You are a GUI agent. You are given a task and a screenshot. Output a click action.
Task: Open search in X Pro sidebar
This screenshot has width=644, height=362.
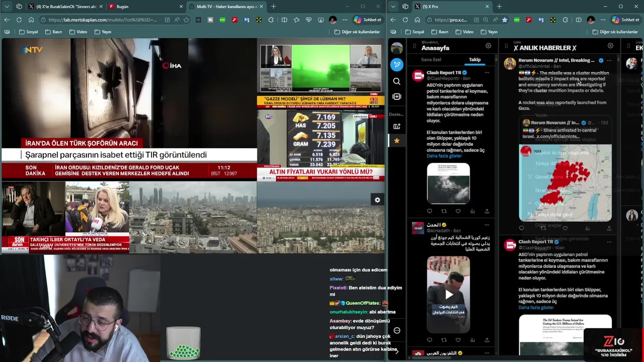[397, 81]
